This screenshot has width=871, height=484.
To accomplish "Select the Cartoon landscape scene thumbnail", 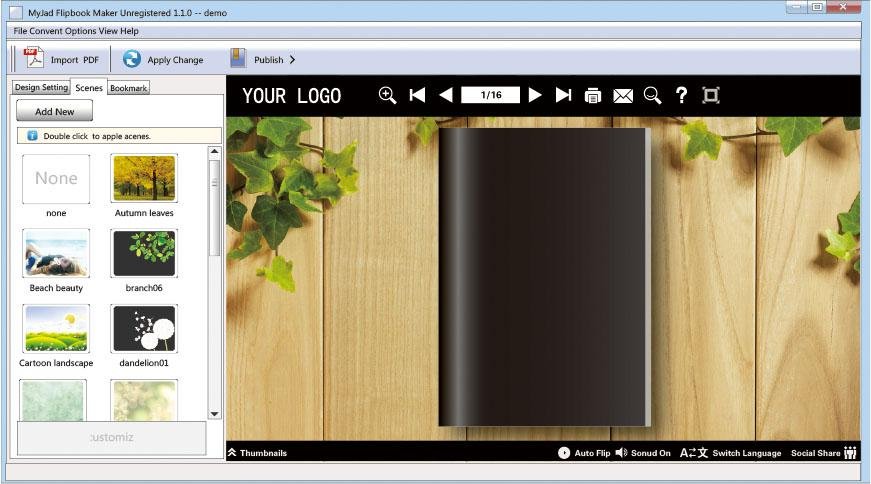I will pos(56,329).
